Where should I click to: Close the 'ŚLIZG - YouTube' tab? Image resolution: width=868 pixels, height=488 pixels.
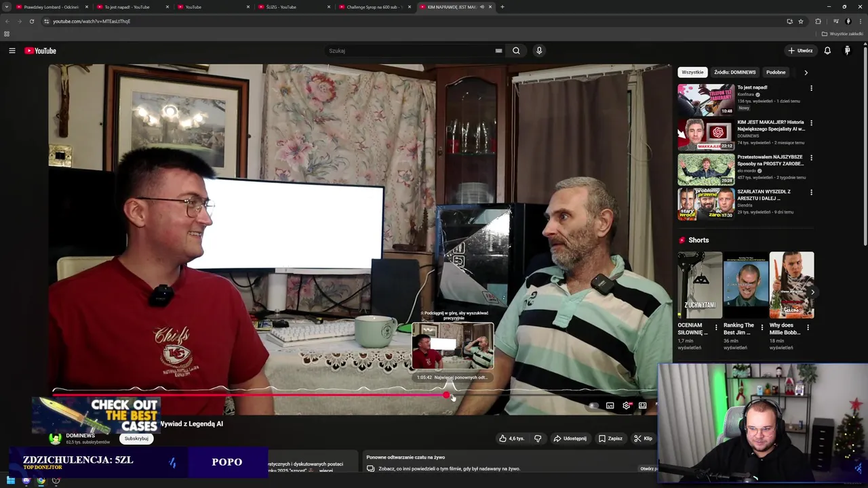(x=329, y=7)
